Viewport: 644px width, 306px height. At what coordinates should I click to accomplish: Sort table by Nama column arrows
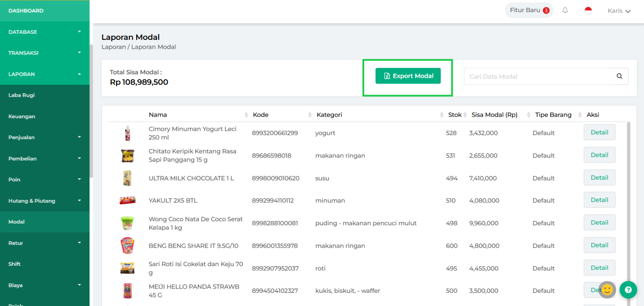pos(246,115)
